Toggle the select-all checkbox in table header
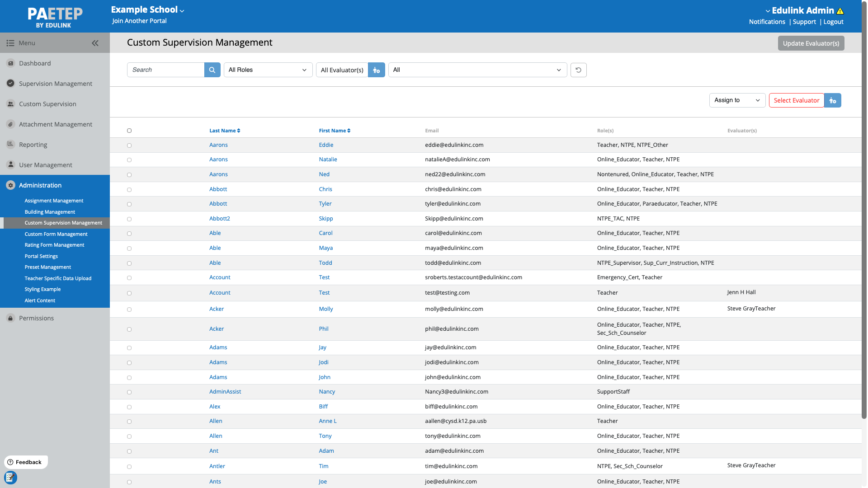 coord(129,131)
